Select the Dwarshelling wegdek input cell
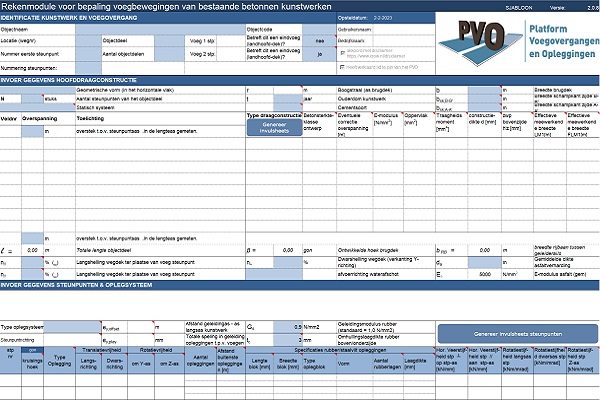600x400 pixels. pyautogui.click(x=288, y=262)
